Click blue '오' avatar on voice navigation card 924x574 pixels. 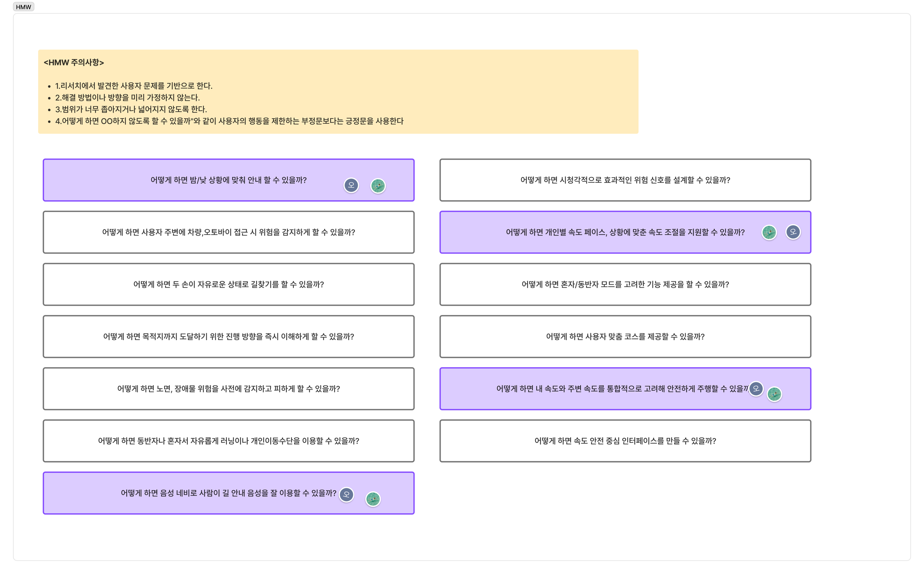tap(346, 494)
